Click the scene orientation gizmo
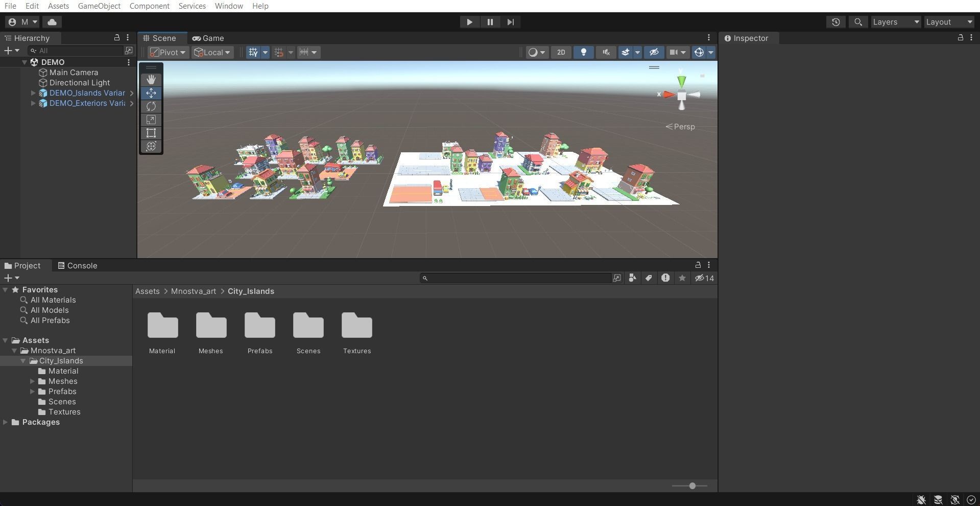The image size is (980, 506). (681, 95)
